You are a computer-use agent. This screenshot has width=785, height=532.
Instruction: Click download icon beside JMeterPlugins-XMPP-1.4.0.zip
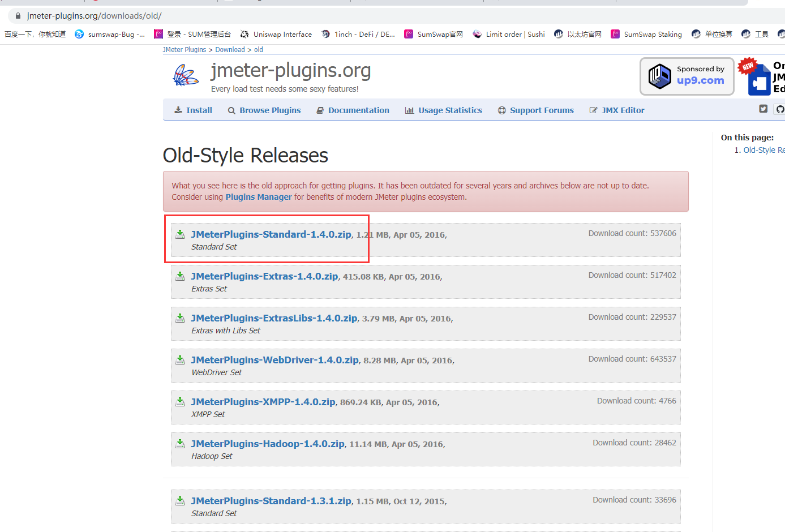click(180, 402)
